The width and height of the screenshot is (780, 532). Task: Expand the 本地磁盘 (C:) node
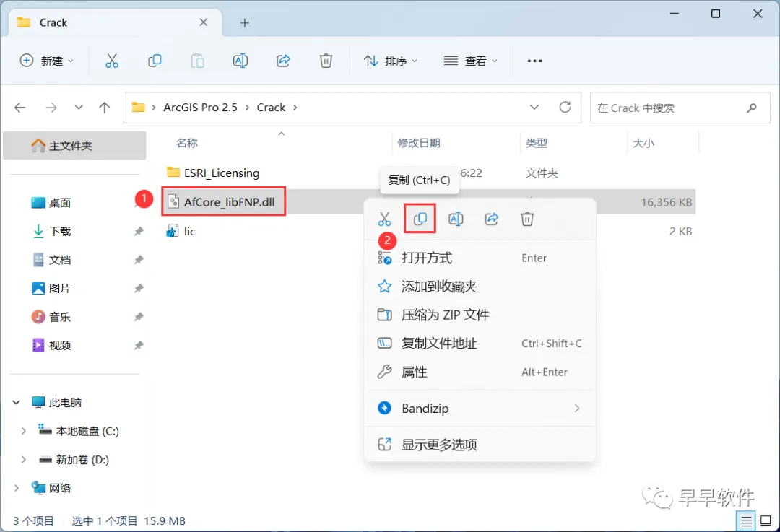pyautogui.click(x=23, y=431)
